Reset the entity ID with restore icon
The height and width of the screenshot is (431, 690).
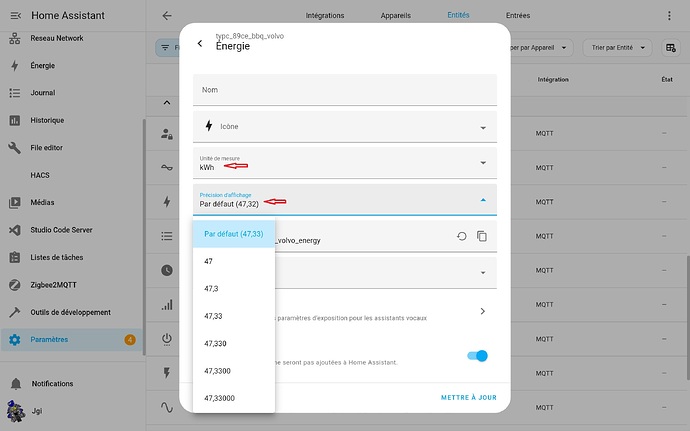pyautogui.click(x=462, y=236)
